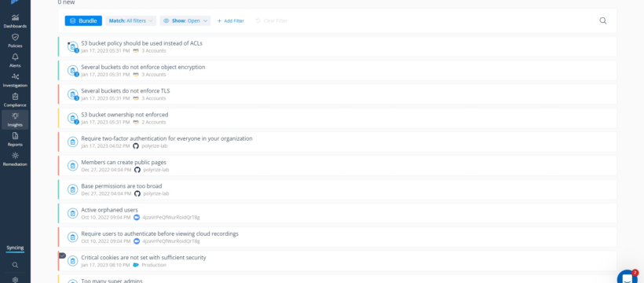Click the Syncing status label
Screen dimensions: 644x283
pyautogui.click(x=15, y=248)
